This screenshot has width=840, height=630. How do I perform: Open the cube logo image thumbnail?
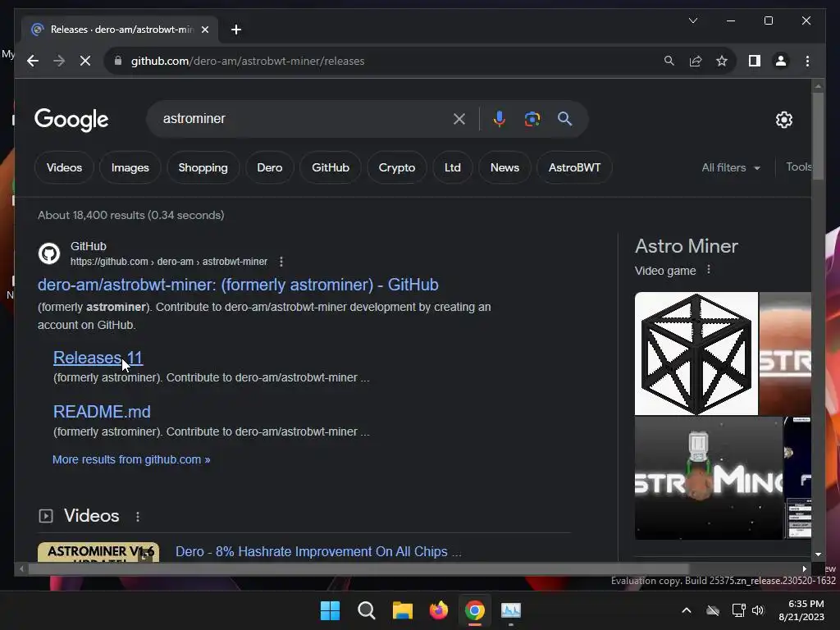[x=696, y=354]
